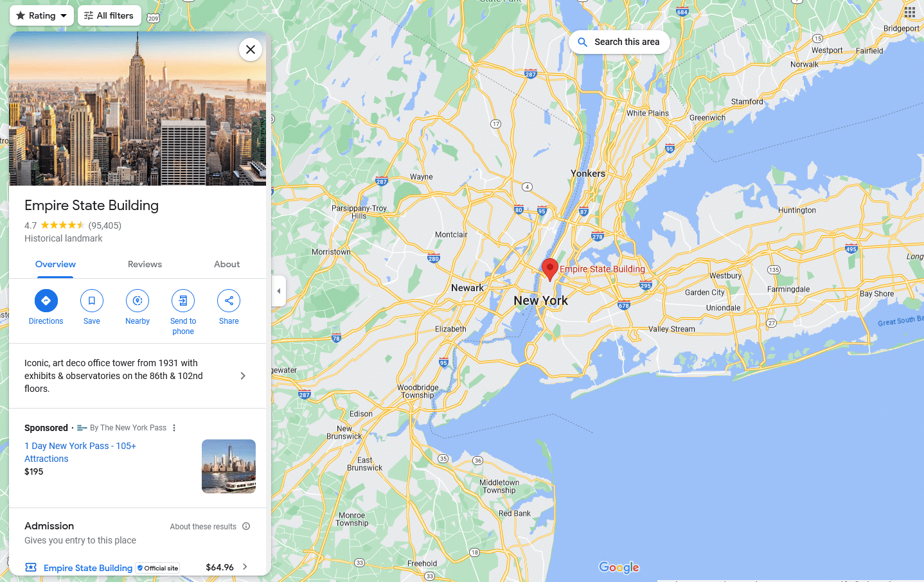This screenshot has width=924, height=582.
Task: Open the Google apps grid icon
Action: (x=910, y=12)
